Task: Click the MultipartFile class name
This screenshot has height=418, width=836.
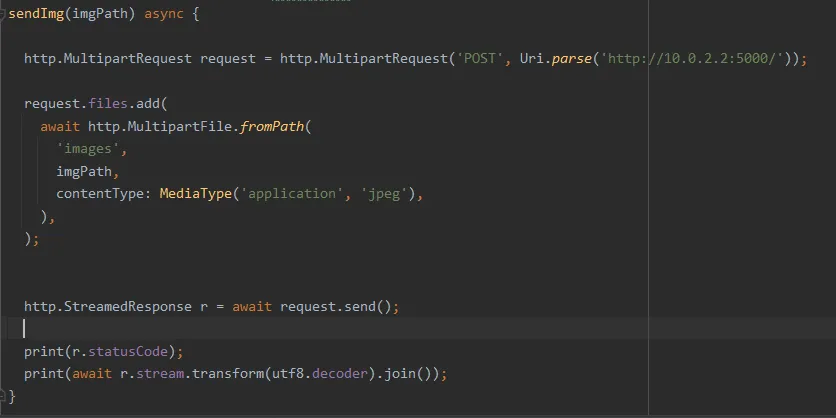Action: 180,126
